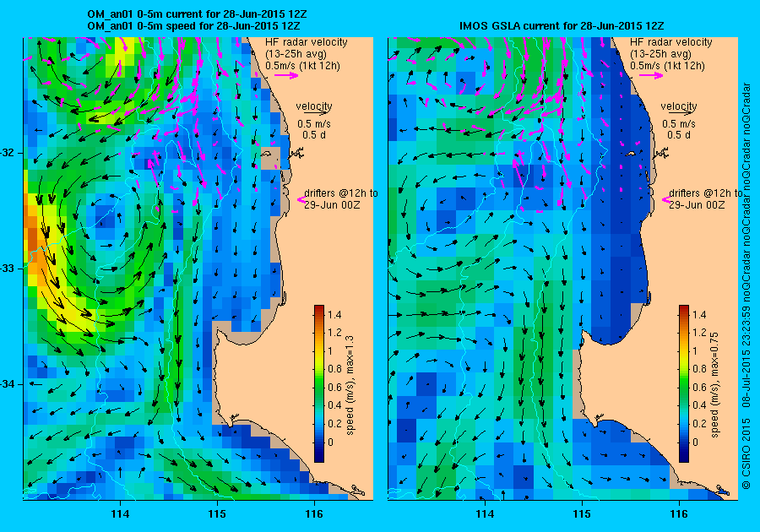760x532 pixels.
Task: Click the magenta HF radar legend arrow in left map
Action: coord(286,75)
